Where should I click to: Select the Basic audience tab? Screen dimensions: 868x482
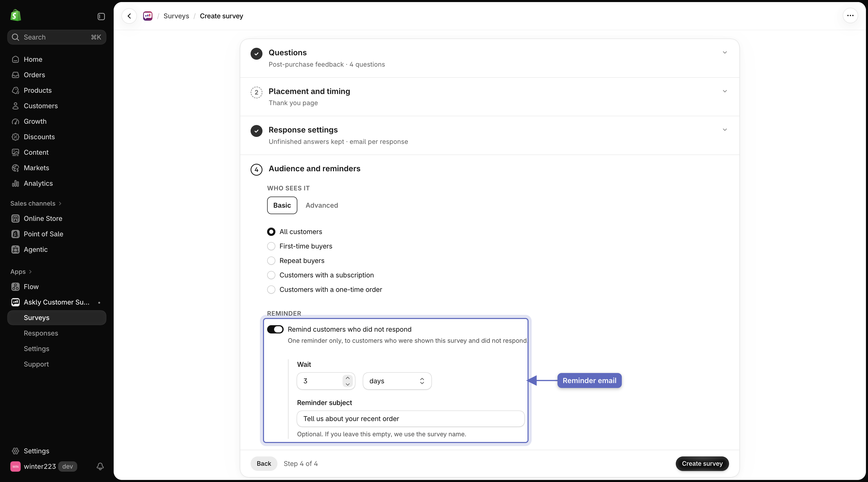coord(282,205)
